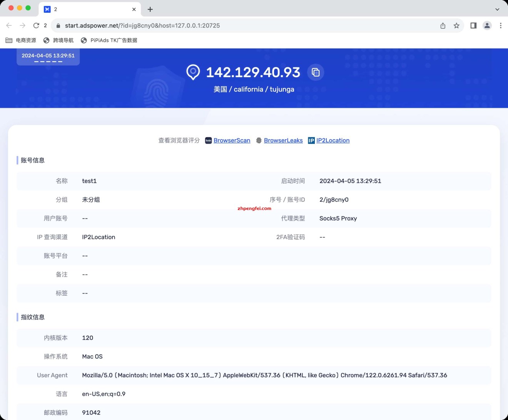Screen dimensions: 508x420
Task: Open the share icon in the address bar
Action: point(443,25)
